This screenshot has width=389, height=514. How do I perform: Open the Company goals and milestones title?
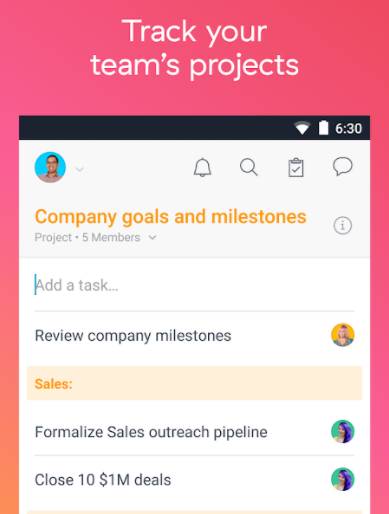170,217
